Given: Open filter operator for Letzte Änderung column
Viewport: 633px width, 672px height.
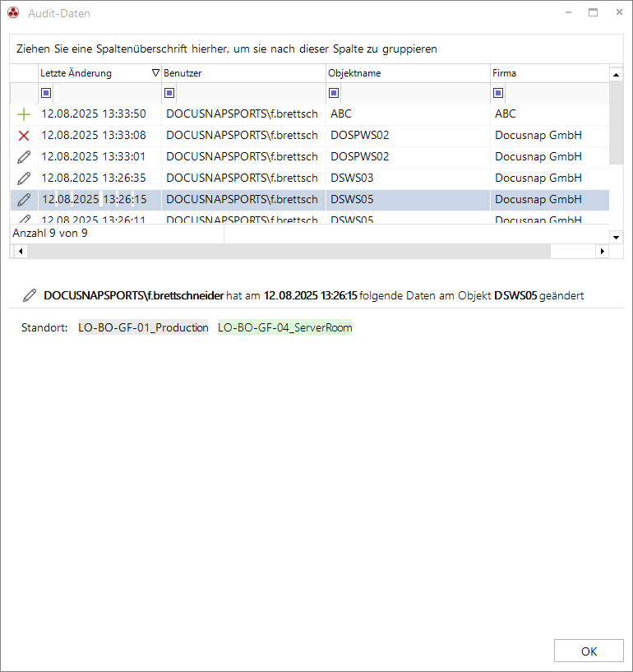Looking at the screenshot, I should coord(46,93).
